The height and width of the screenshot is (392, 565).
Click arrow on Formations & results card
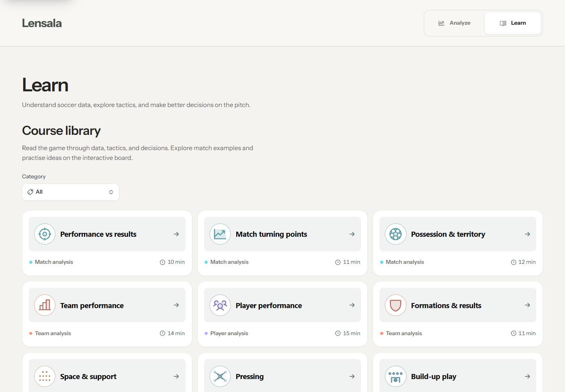pyautogui.click(x=527, y=305)
